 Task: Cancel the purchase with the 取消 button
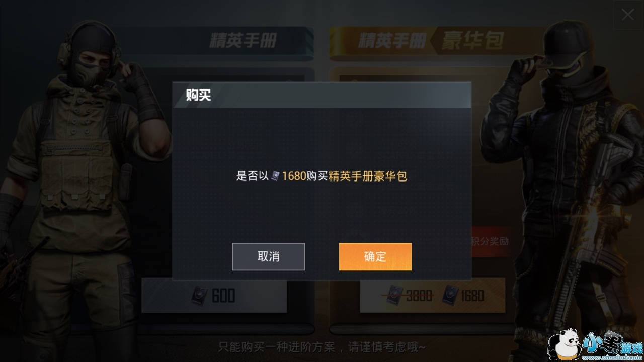point(269,257)
